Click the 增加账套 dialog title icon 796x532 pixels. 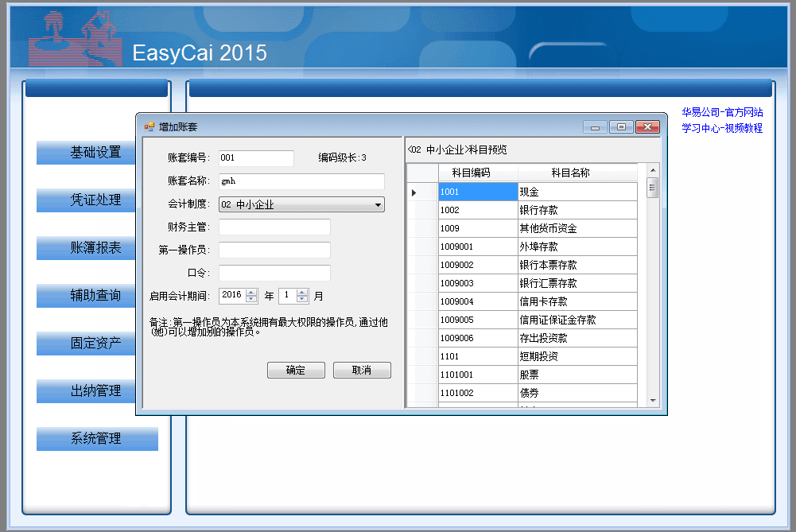[x=149, y=126]
